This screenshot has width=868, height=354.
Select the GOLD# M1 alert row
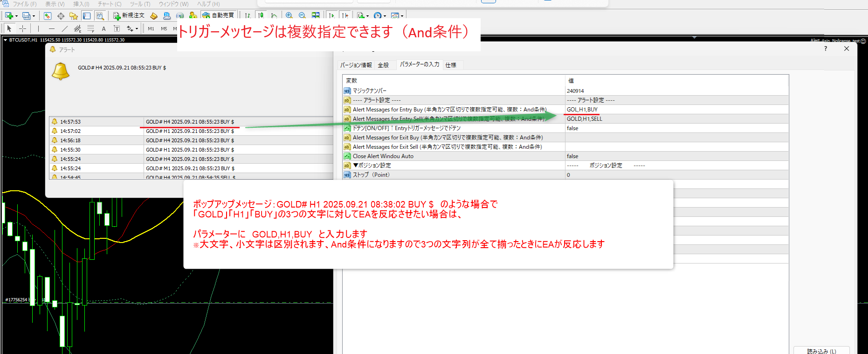(191, 168)
